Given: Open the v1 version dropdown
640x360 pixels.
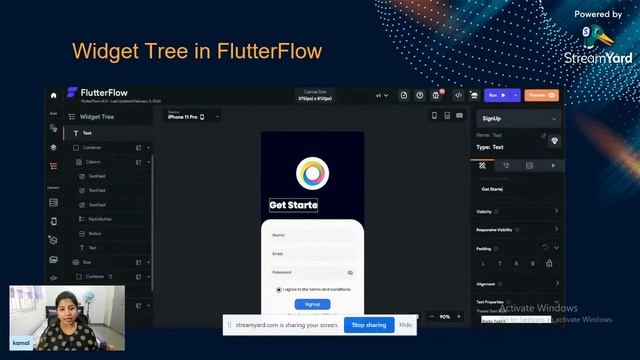Looking at the screenshot, I should (x=382, y=96).
